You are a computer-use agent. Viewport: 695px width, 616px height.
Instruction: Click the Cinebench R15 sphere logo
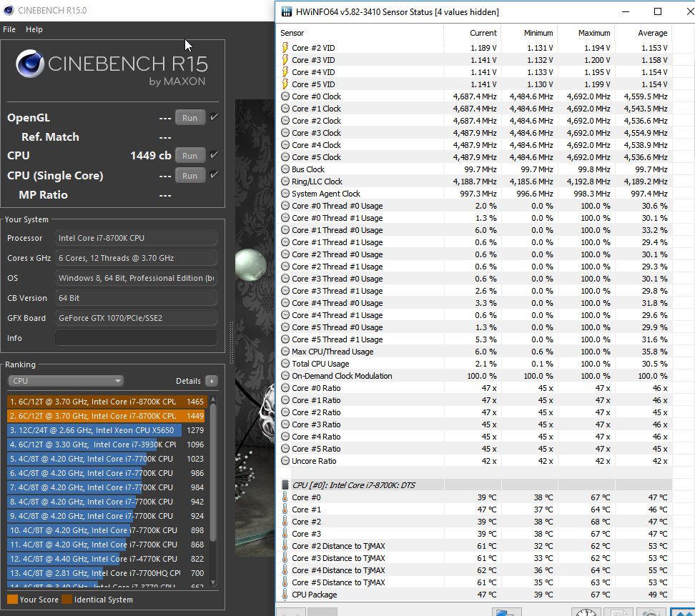click(30, 64)
